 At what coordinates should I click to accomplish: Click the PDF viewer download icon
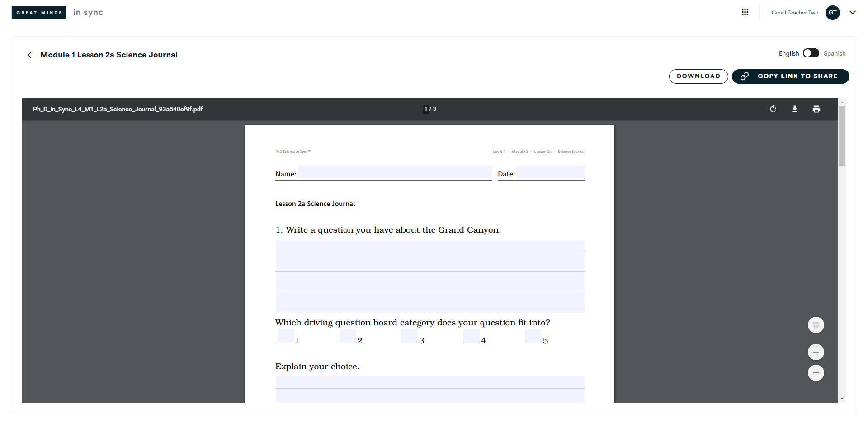(x=795, y=109)
